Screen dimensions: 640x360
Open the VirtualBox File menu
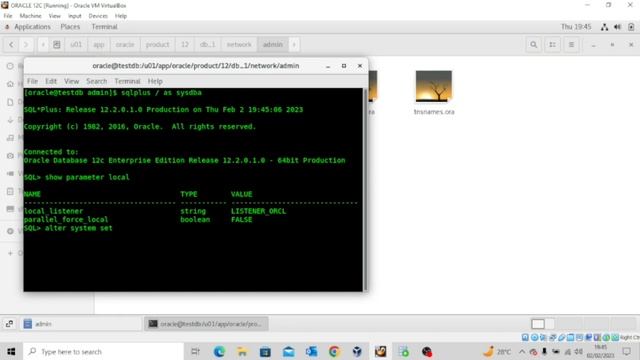[8, 16]
